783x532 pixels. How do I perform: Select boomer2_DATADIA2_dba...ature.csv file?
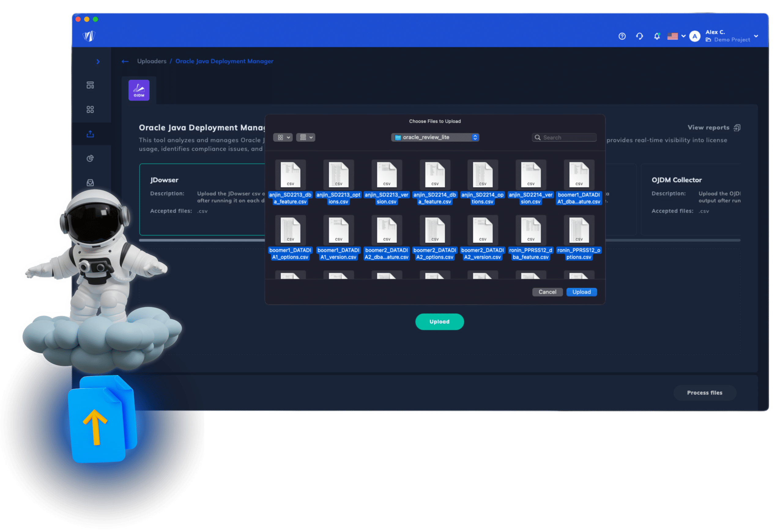point(386,238)
